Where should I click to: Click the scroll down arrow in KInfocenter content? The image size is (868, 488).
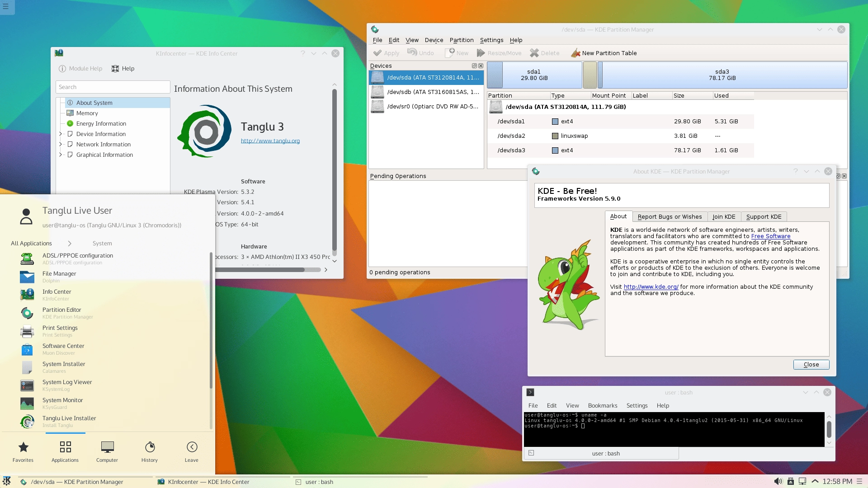click(335, 261)
